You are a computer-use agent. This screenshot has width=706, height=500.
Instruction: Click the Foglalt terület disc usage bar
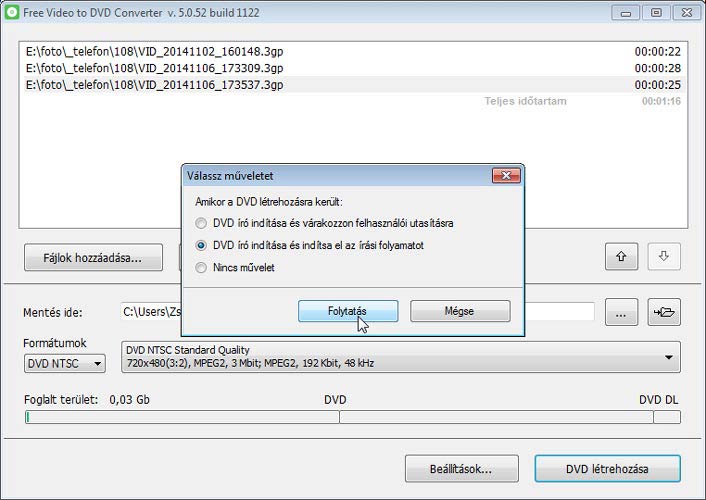click(x=353, y=417)
